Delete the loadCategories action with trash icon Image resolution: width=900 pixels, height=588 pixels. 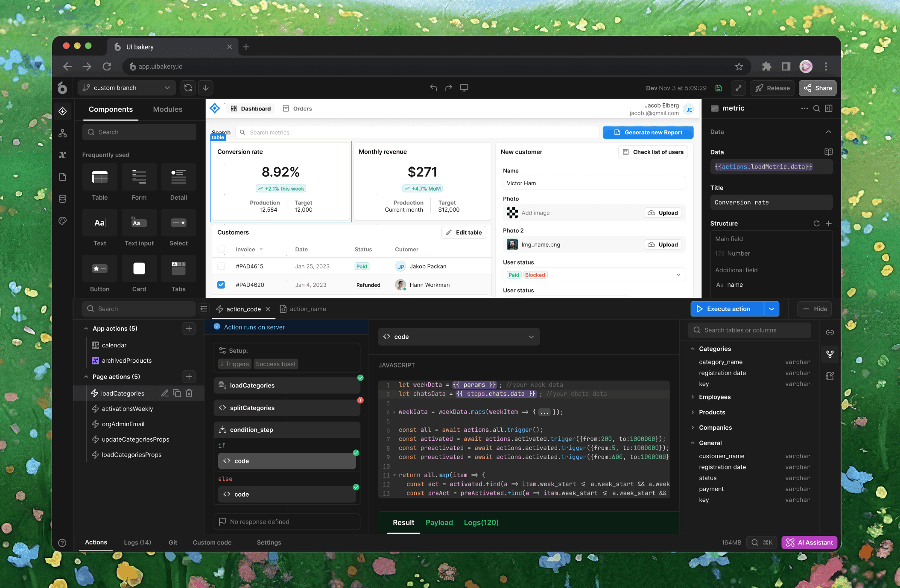(189, 393)
